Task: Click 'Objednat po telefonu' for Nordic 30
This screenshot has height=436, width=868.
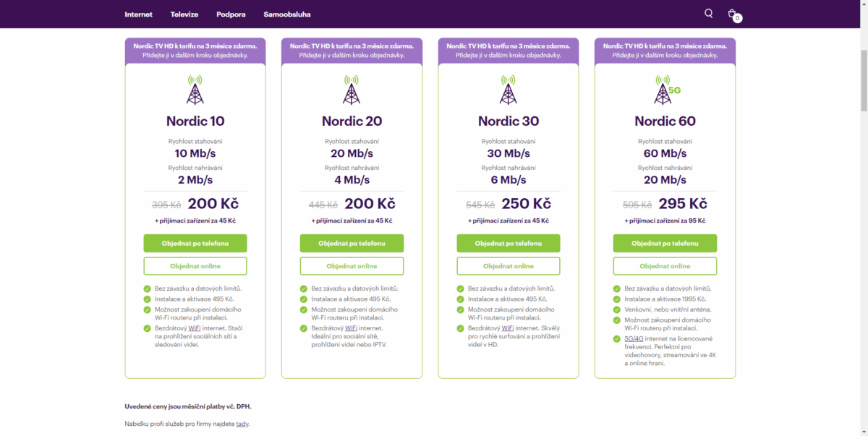Action: click(508, 243)
